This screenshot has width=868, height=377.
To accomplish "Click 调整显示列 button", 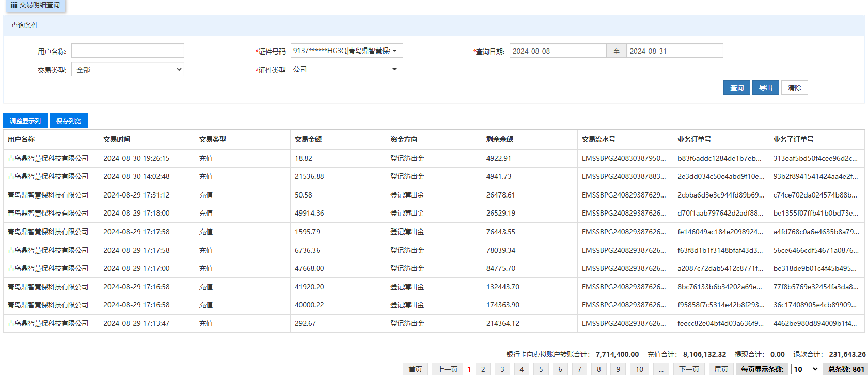I will 25,121.
